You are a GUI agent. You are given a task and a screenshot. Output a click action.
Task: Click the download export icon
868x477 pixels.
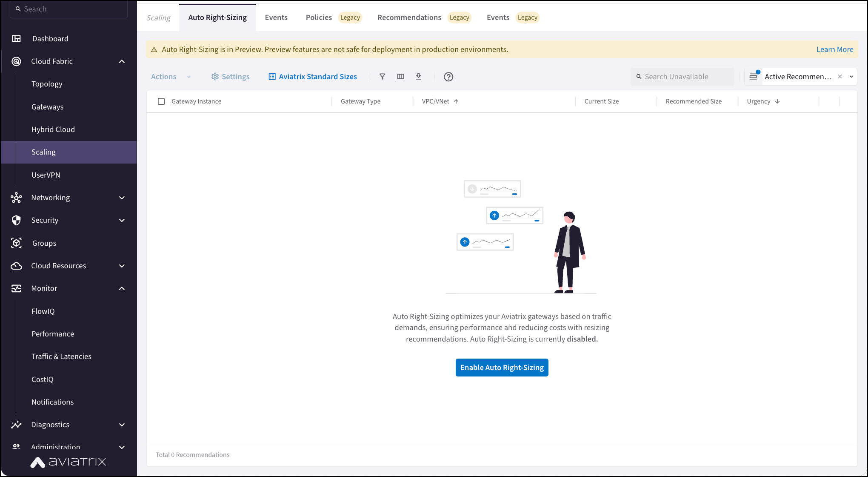click(419, 76)
